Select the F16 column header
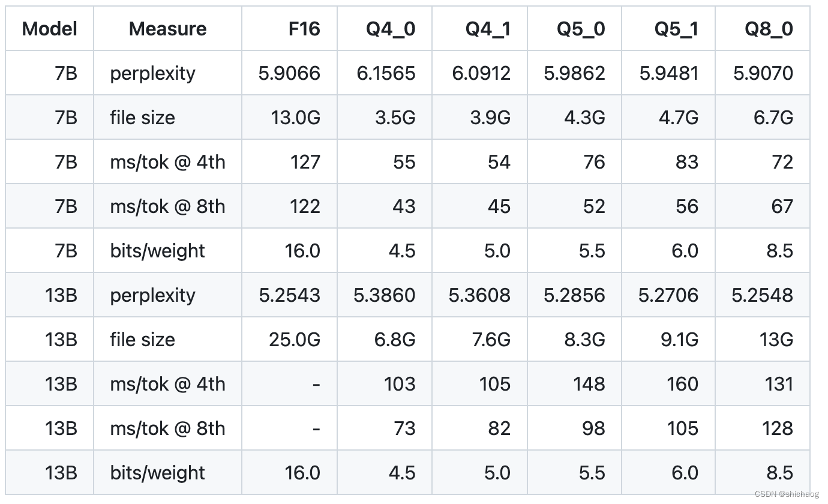The height and width of the screenshot is (504, 828). pyautogui.click(x=304, y=29)
